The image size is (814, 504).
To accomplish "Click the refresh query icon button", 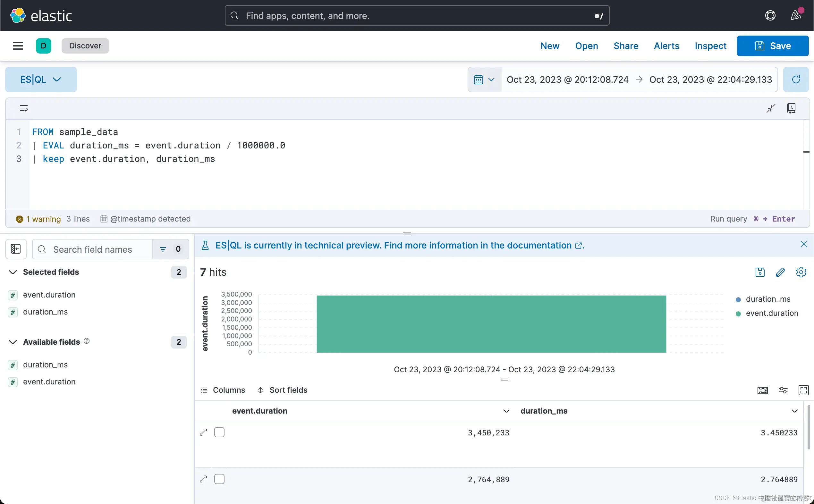I will [796, 79].
